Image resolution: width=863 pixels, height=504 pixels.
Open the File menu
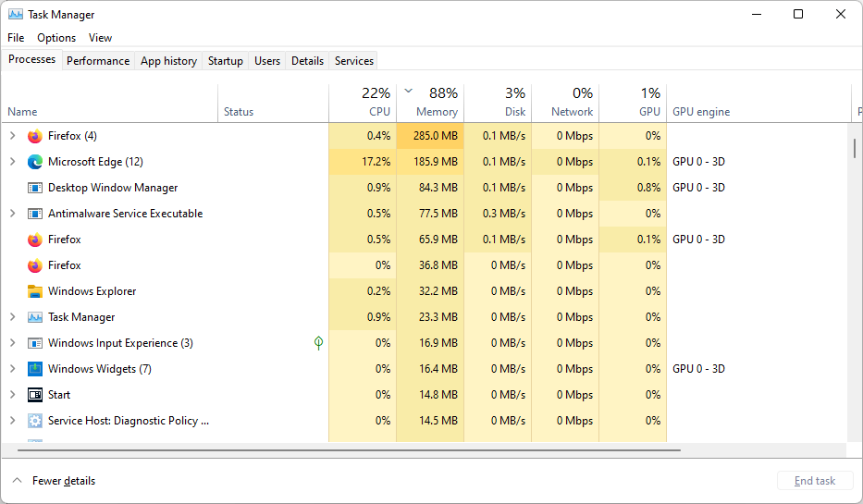16,37
